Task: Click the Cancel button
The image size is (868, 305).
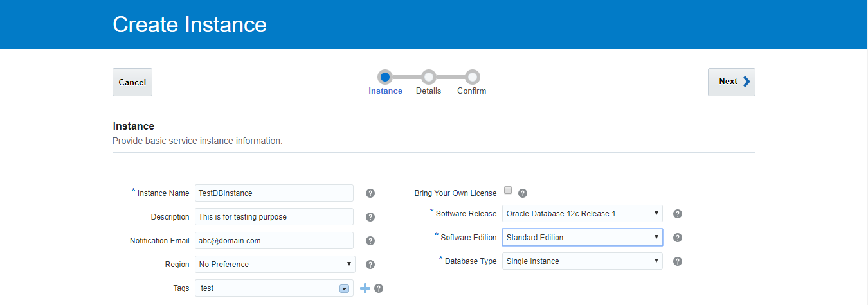Action: [x=132, y=82]
